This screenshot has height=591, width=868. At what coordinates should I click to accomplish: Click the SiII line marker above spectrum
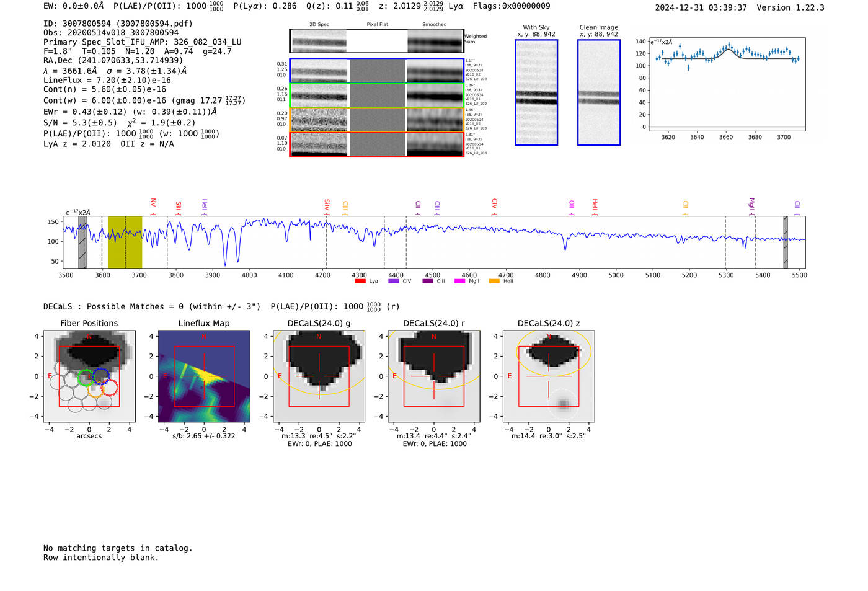click(x=179, y=207)
